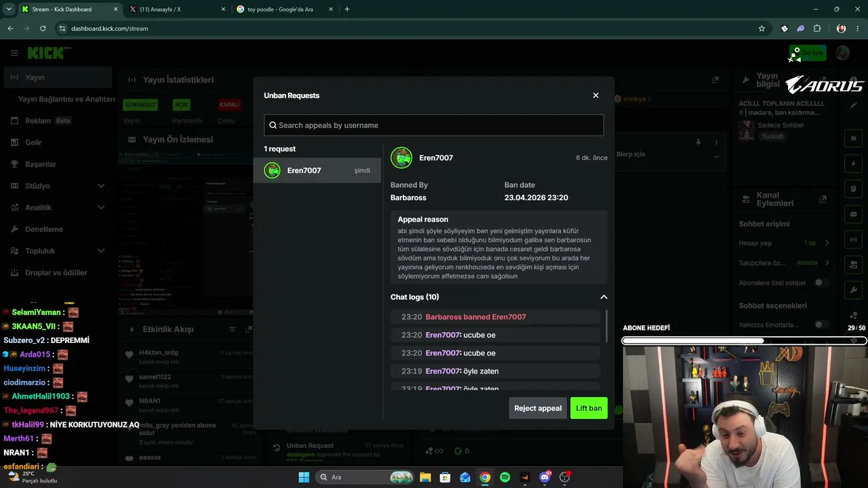Open Blerp panel three-dot menu

point(716,142)
